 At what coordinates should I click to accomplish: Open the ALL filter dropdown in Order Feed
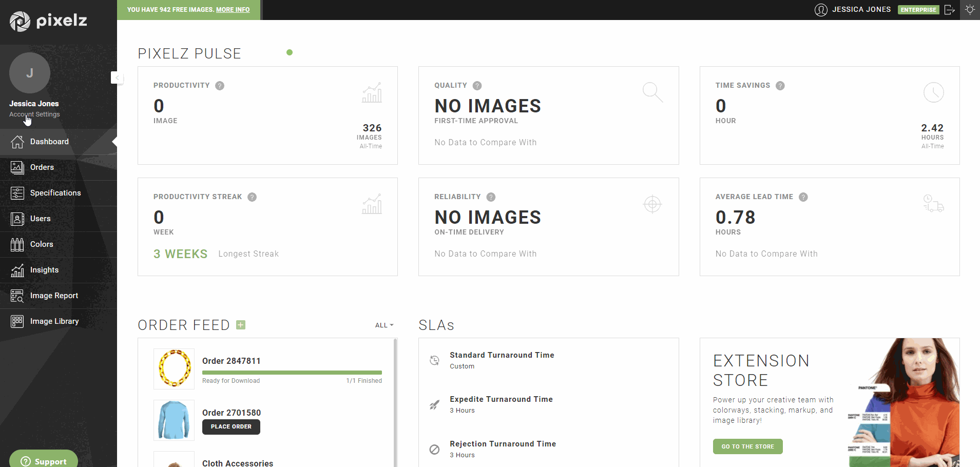[x=384, y=325]
